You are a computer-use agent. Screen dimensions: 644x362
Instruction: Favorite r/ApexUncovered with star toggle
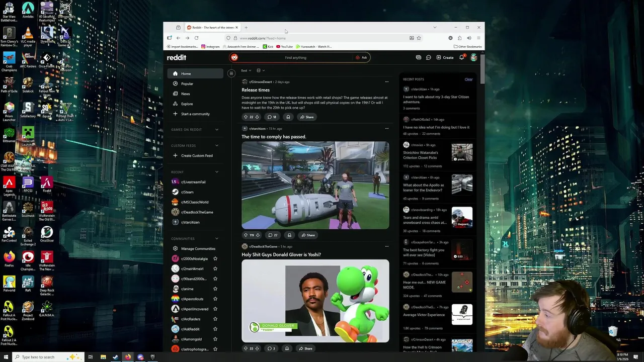[215, 309]
